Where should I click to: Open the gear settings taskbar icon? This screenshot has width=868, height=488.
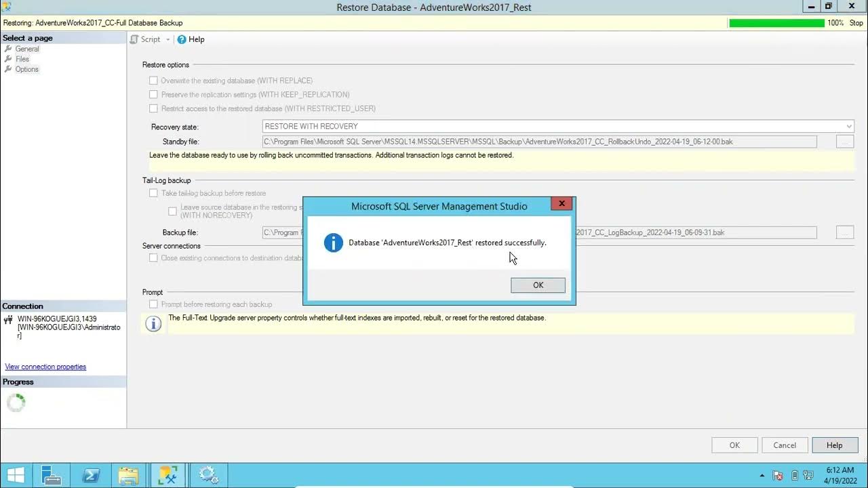point(208,475)
